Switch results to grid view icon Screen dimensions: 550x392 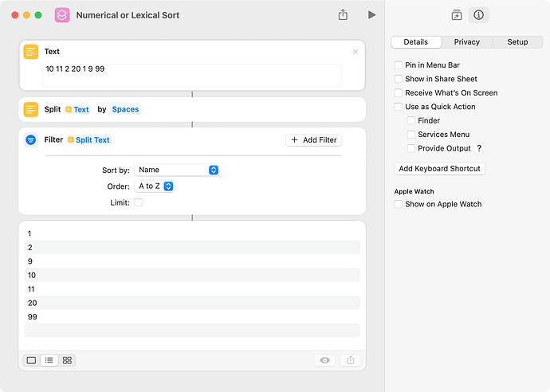click(67, 360)
